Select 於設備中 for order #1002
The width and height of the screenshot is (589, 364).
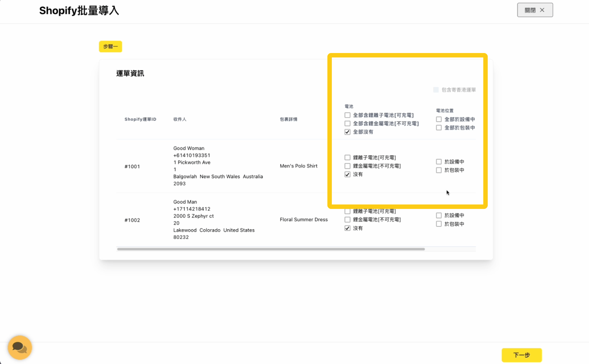click(x=439, y=216)
